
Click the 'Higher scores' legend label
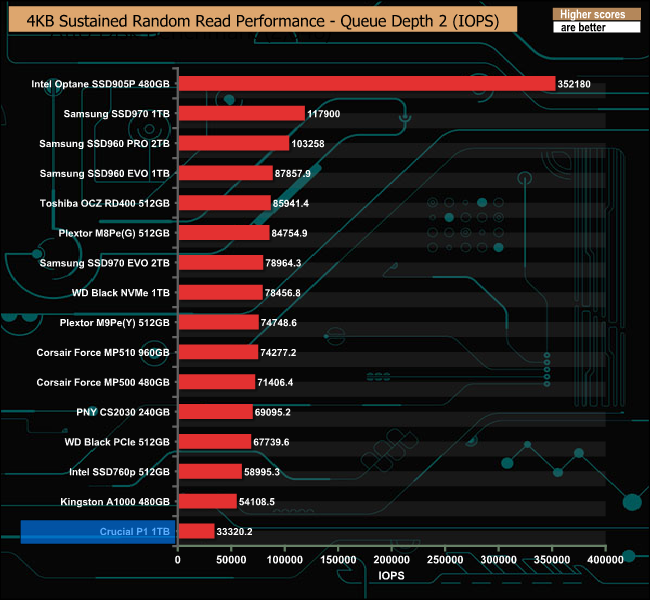pyautogui.click(x=592, y=15)
